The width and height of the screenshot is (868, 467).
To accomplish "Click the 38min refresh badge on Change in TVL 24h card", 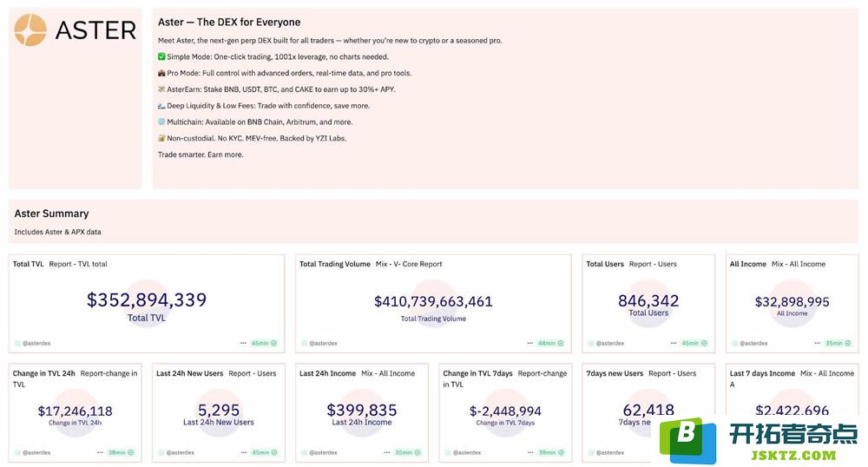I will 121,452.
